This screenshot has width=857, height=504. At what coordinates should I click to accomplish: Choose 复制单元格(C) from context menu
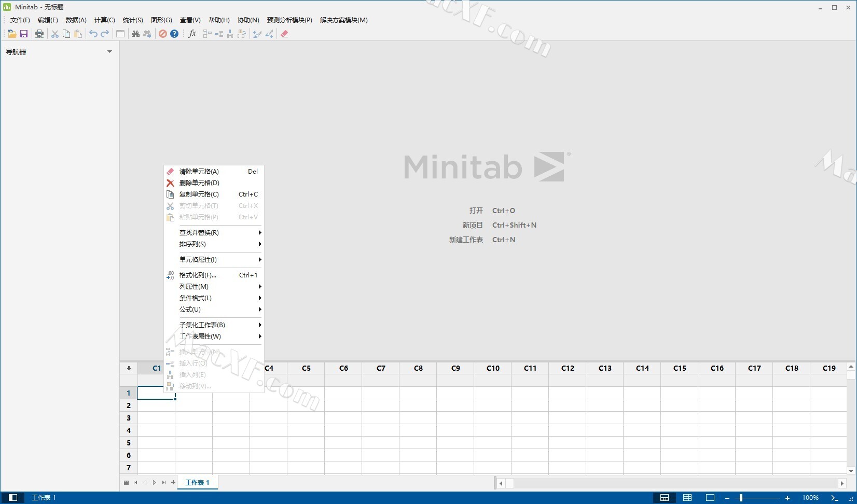coord(214,194)
